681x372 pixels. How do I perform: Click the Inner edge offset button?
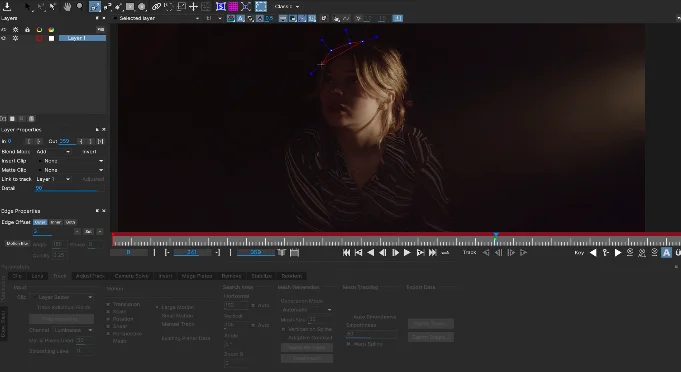pyautogui.click(x=56, y=222)
